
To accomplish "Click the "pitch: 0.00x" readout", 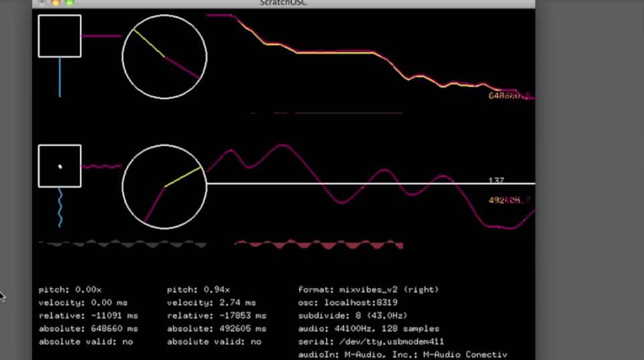I will 70,289.
